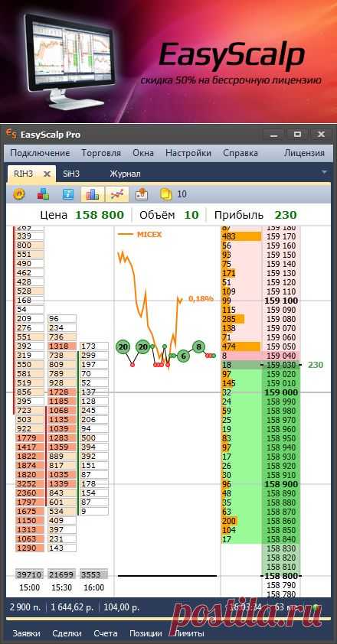This screenshot has width=337, height=644.
Task: Click the colored blocks icon in the toolbar
Action: coord(43,194)
